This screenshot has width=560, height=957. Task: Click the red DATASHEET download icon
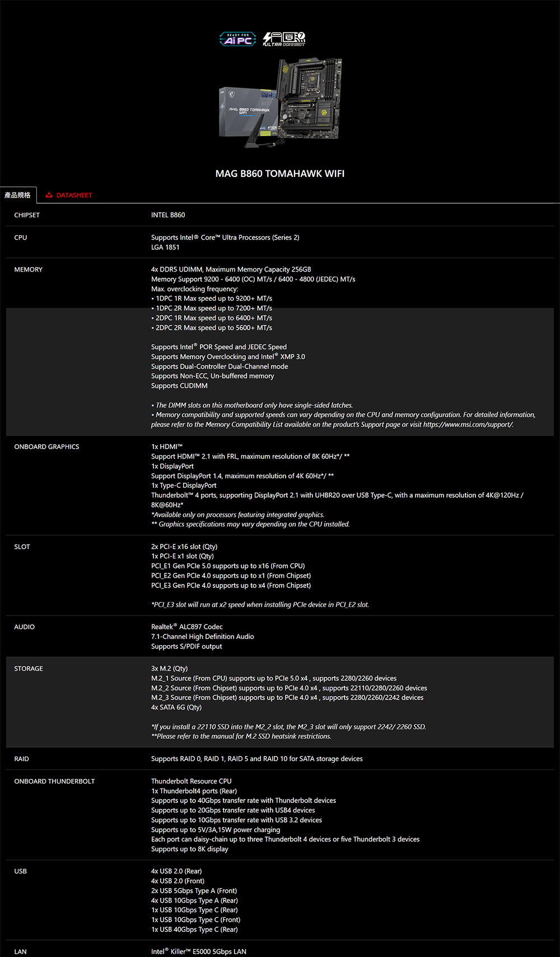[x=49, y=195]
